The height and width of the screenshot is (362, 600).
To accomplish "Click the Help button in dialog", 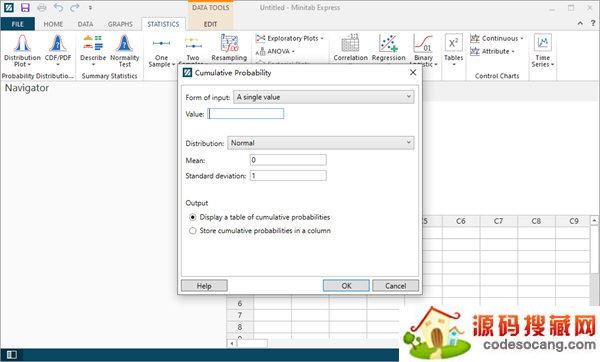I will coord(204,286).
